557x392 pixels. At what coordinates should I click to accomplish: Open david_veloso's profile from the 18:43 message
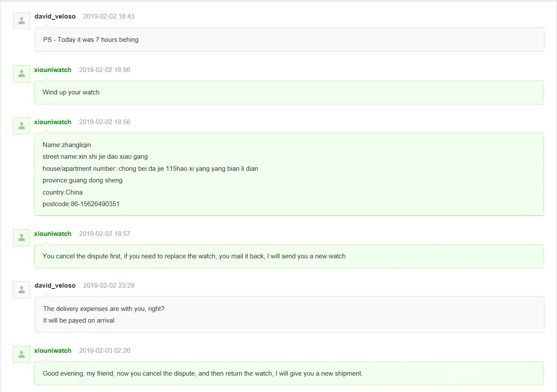(x=55, y=16)
